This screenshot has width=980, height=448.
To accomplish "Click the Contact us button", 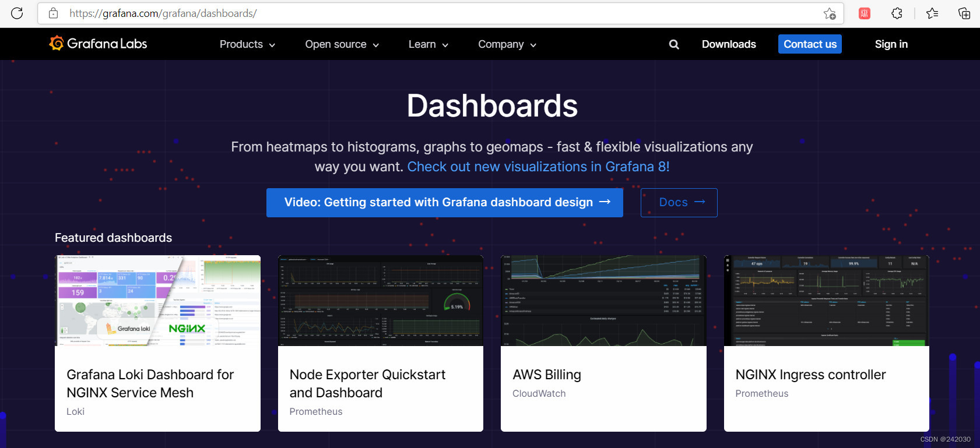I will pyautogui.click(x=810, y=44).
